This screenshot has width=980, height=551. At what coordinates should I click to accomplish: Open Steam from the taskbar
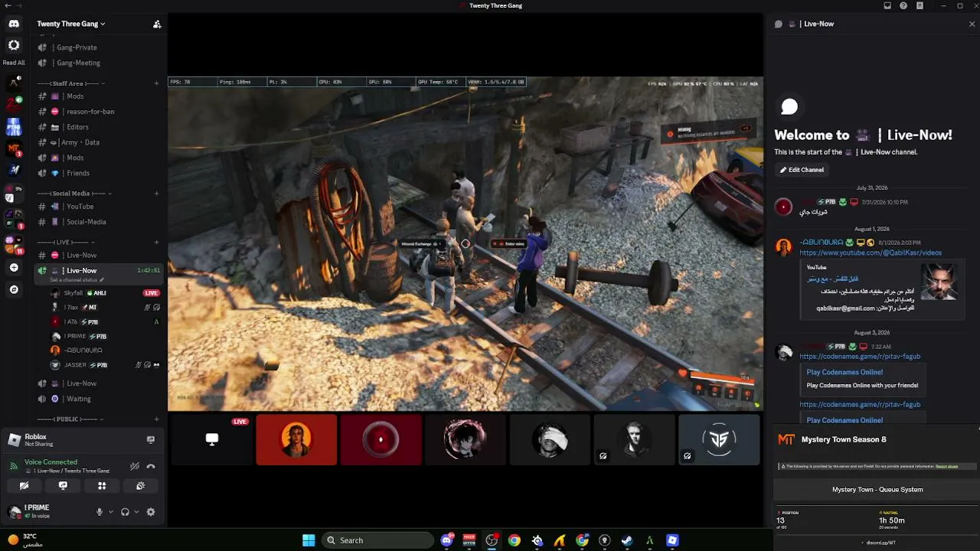(627, 540)
